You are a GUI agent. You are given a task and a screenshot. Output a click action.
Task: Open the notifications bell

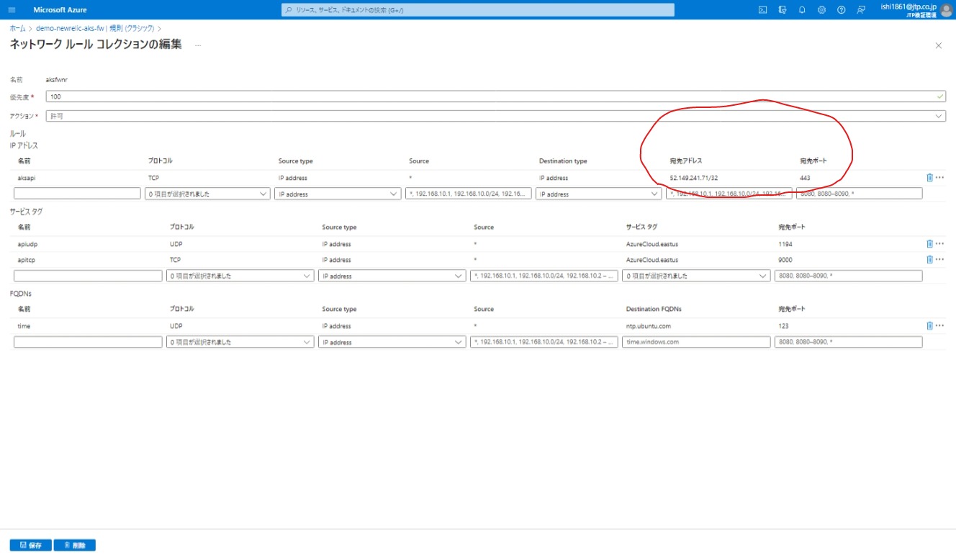coord(802,10)
